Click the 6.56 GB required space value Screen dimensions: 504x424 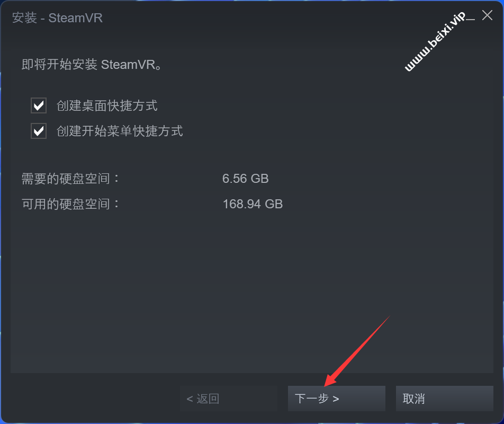pos(245,179)
